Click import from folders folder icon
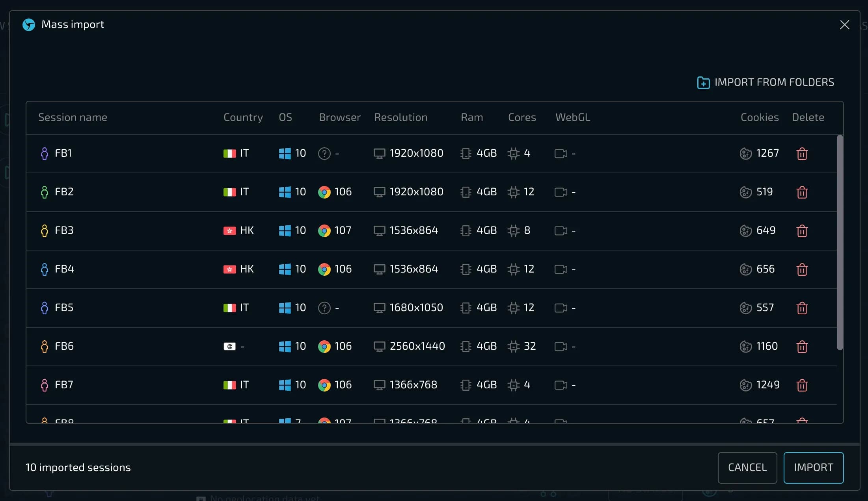Viewport: 868px width, 501px height. (x=703, y=83)
